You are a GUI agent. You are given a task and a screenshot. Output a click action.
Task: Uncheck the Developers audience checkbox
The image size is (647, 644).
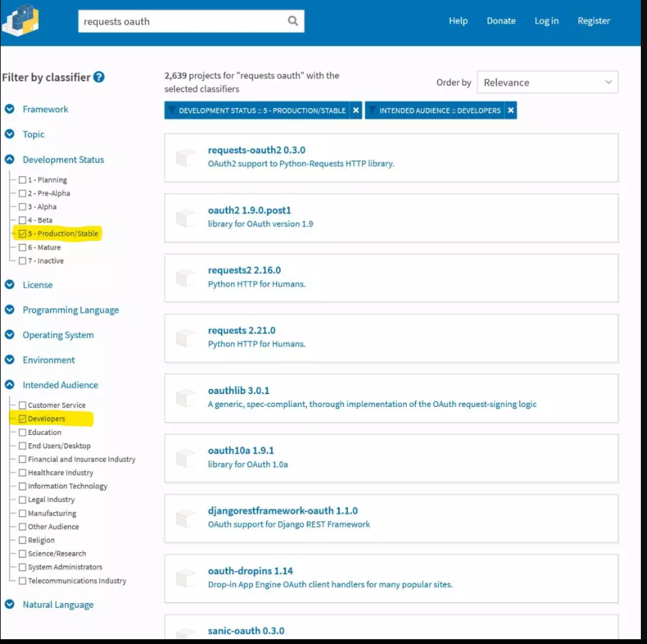click(x=23, y=419)
